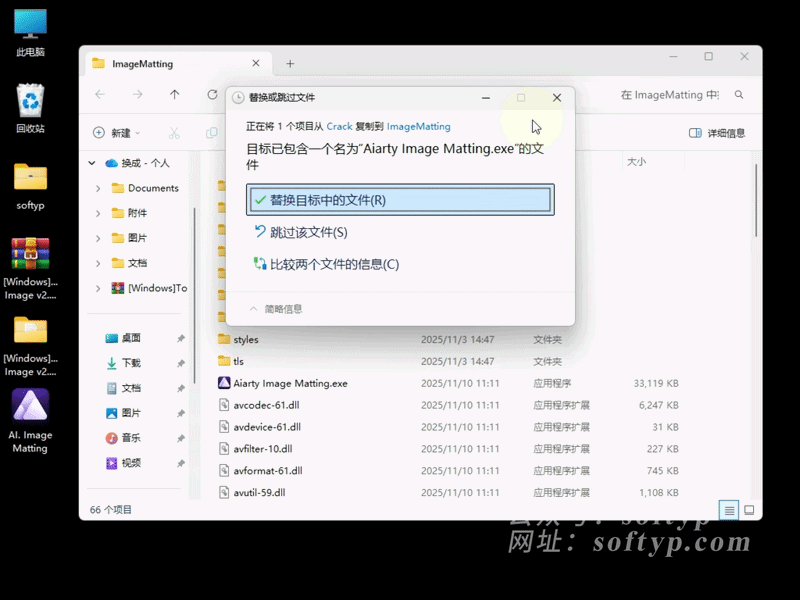Open 视频 quick access item
The height and width of the screenshot is (600, 800).
tap(122, 463)
